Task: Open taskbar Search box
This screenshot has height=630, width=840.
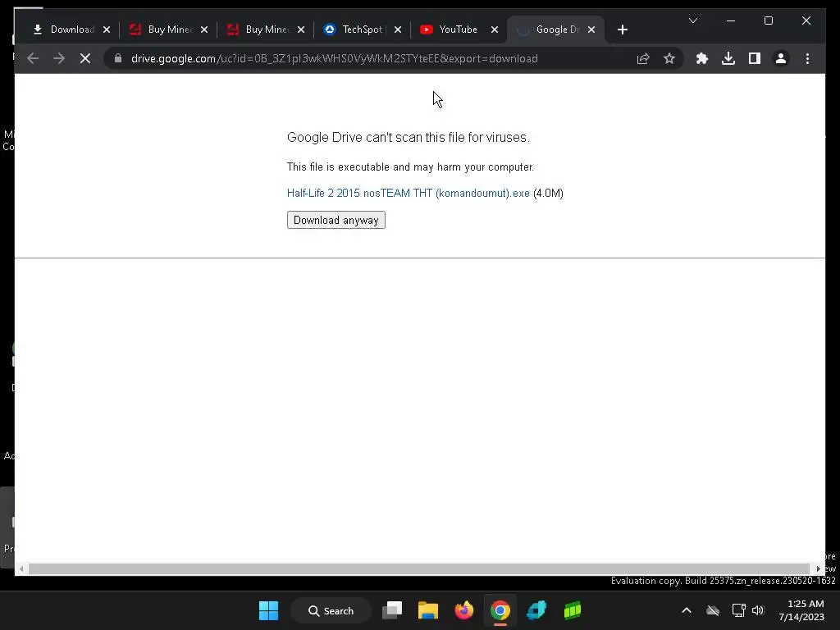Action: point(331,610)
